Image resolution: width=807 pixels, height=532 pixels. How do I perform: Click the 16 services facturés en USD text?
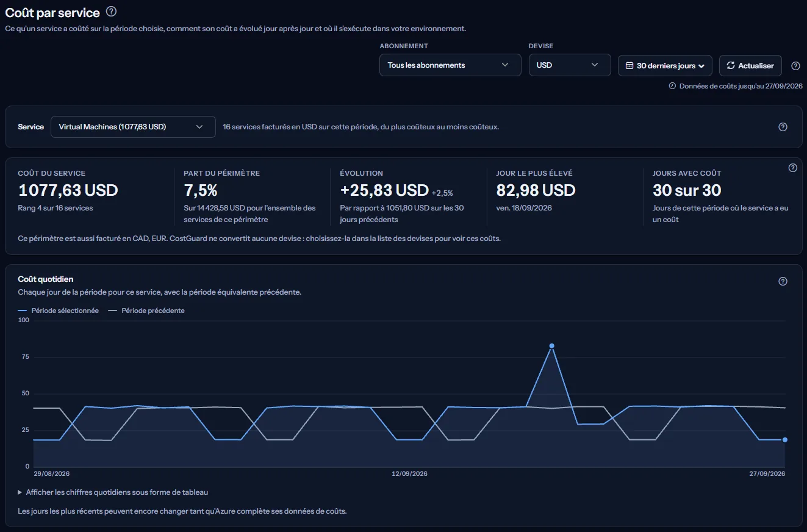361,127
